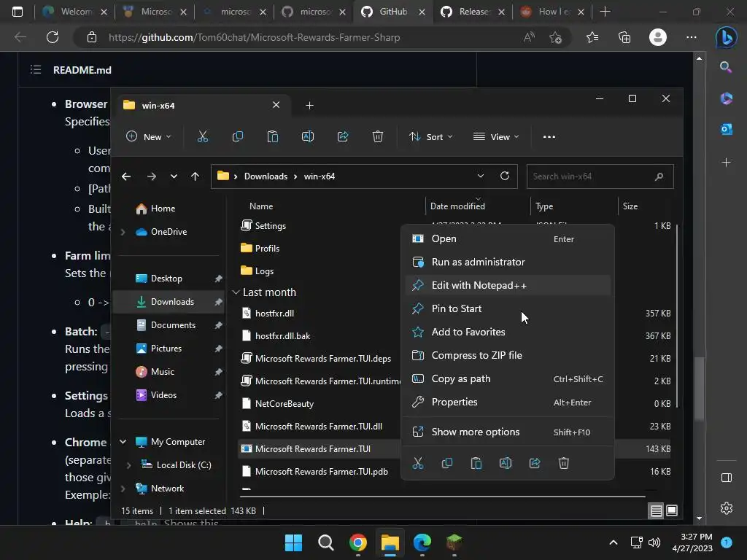Open Properties from context menu
This screenshot has width=747, height=560.
point(508,402)
